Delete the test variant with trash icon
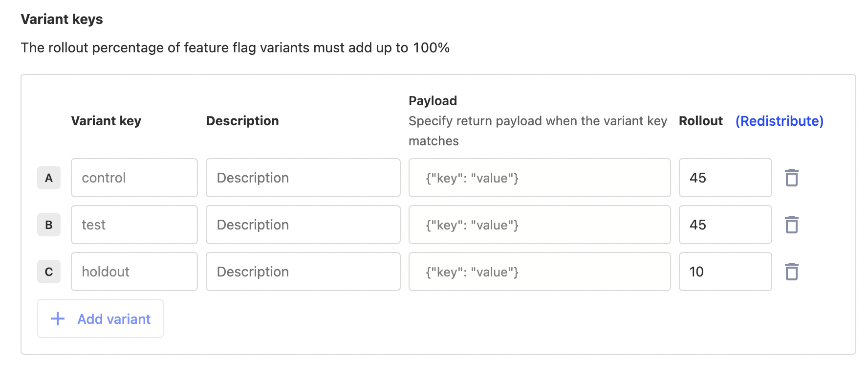 (x=791, y=225)
